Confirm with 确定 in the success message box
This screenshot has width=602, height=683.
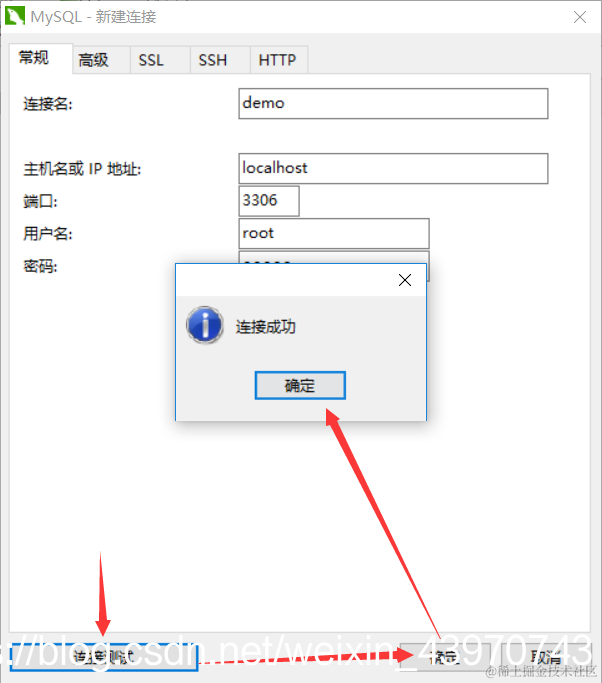pos(300,385)
